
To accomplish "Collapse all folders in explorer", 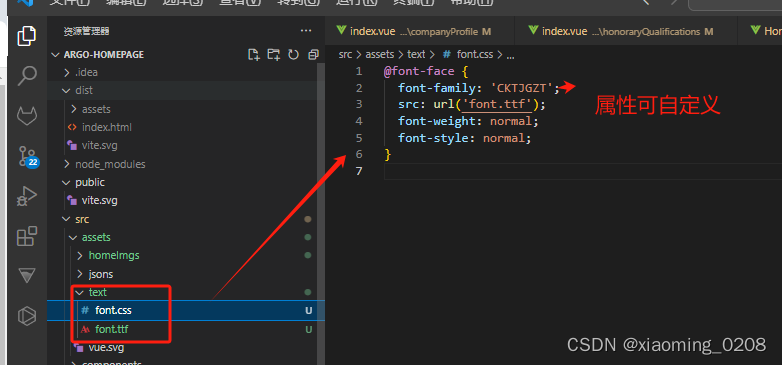I will 313,54.
